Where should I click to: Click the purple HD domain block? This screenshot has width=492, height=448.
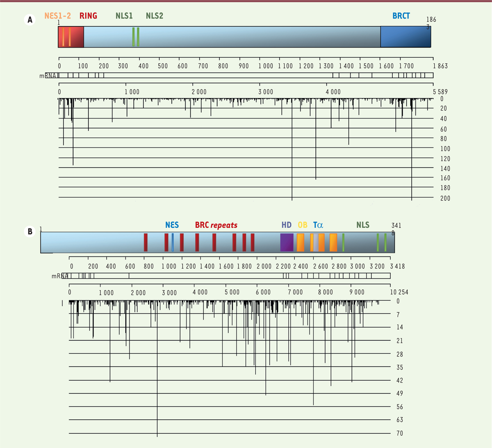pyautogui.click(x=287, y=242)
